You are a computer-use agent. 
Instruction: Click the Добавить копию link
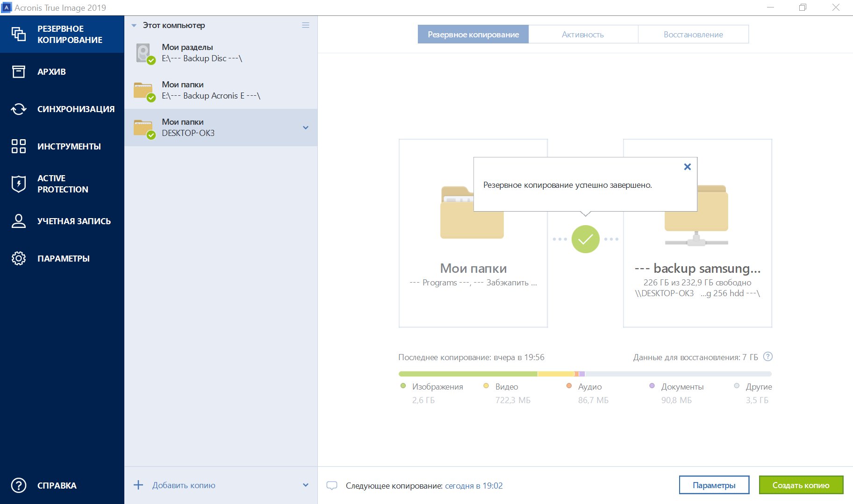coord(184,485)
